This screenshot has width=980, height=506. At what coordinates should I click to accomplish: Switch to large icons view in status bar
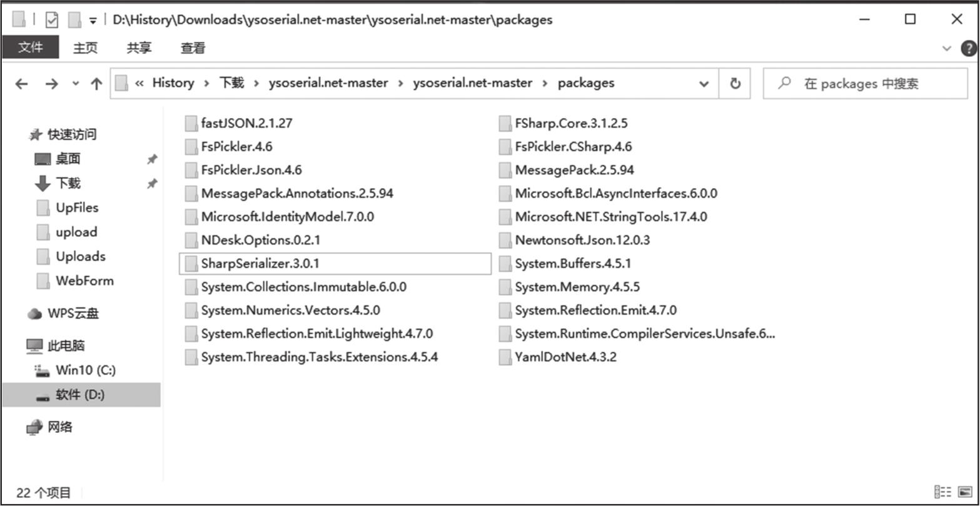[965, 492]
